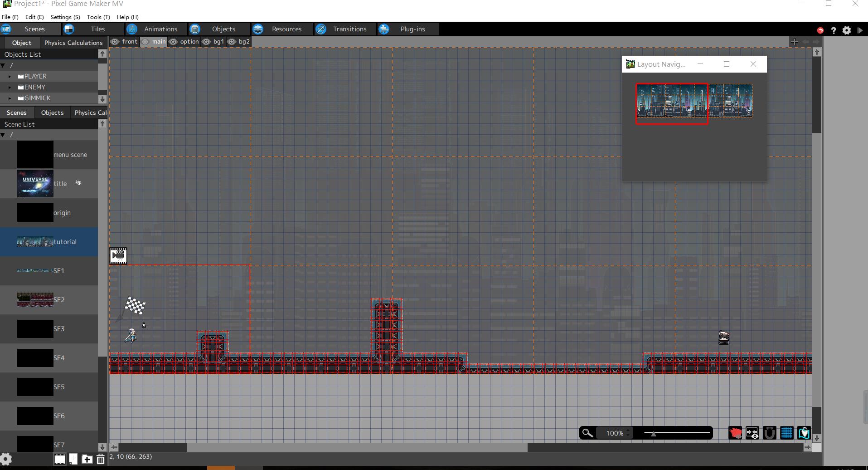Select the SF1 scene in Scene List
This screenshot has height=470, width=868.
[49, 271]
